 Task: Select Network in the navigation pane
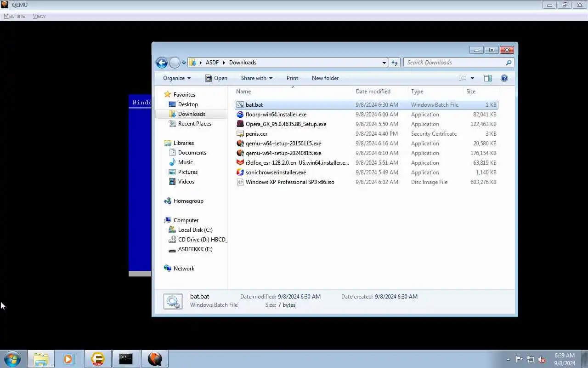(x=184, y=269)
